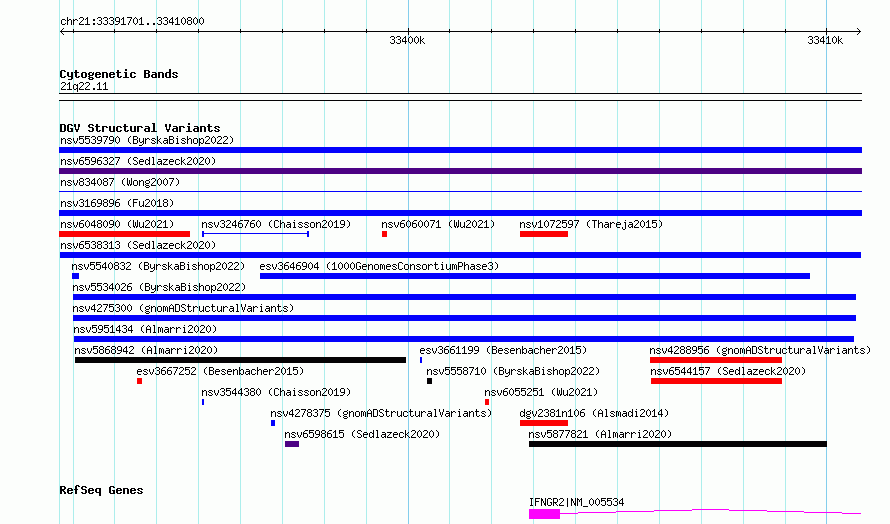Click the DGV Structural Variants track title
The height and width of the screenshot is (524, 890).
pos(140,128)
